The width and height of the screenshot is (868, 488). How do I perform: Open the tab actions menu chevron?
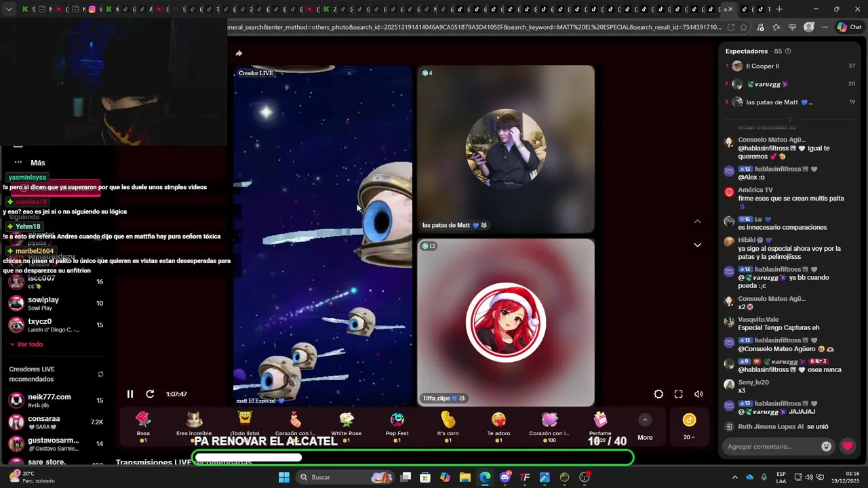point(9,9)
